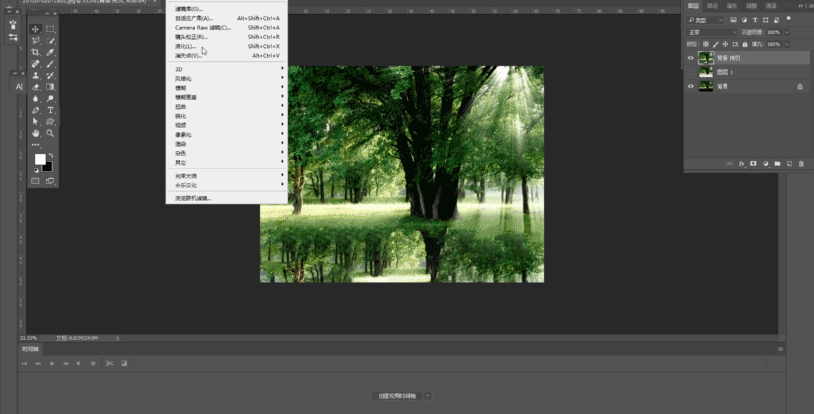814x414 pixels.
Task: Click the create new group folder icon
Action: point(777,163)
